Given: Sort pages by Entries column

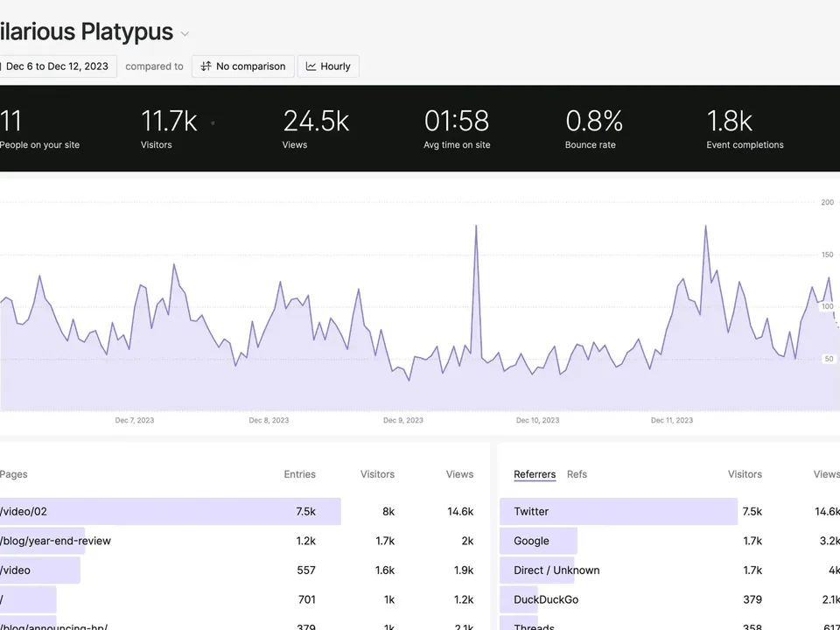Looking at the screenshot, I should point(299,474).
